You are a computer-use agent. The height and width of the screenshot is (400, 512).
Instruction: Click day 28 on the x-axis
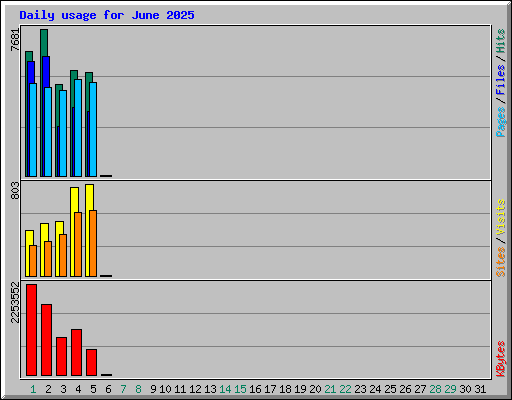pos(435,389)
